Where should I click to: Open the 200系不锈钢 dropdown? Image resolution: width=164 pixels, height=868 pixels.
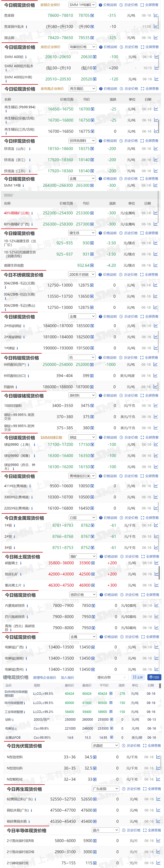pyautogui.click(x=82, y=275)
